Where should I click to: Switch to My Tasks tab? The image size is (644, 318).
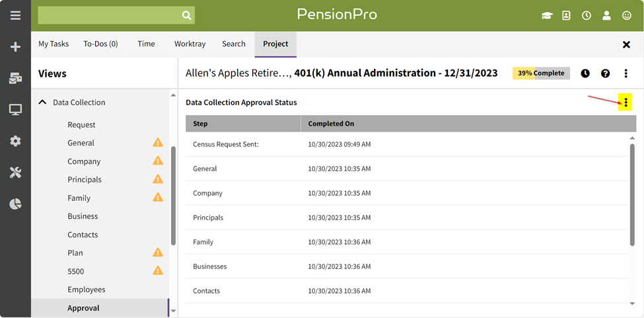[x=54, y=44]
